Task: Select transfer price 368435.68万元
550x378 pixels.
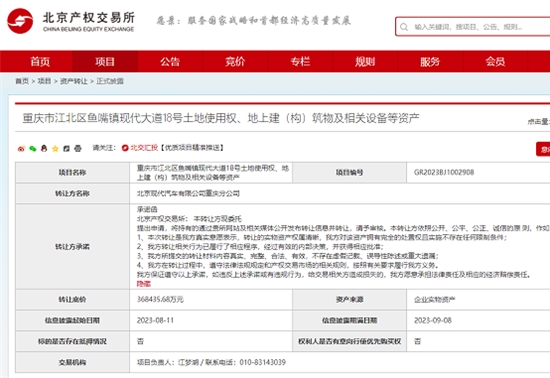Action: pos(160,299)
